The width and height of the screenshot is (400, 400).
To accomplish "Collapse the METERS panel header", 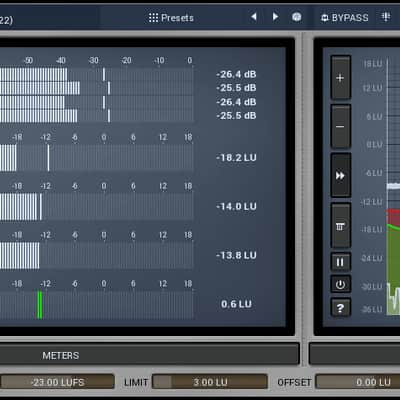I will [x=149, y=355].
